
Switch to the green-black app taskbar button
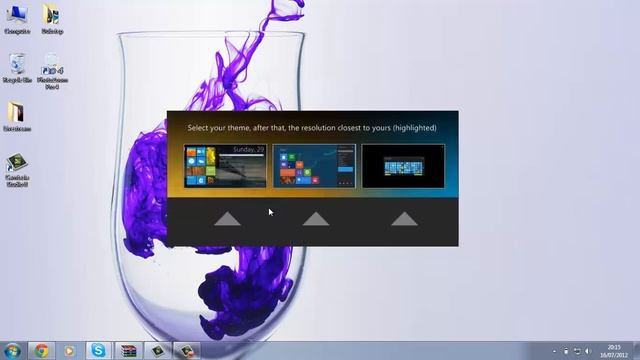[x=158, y=351]
